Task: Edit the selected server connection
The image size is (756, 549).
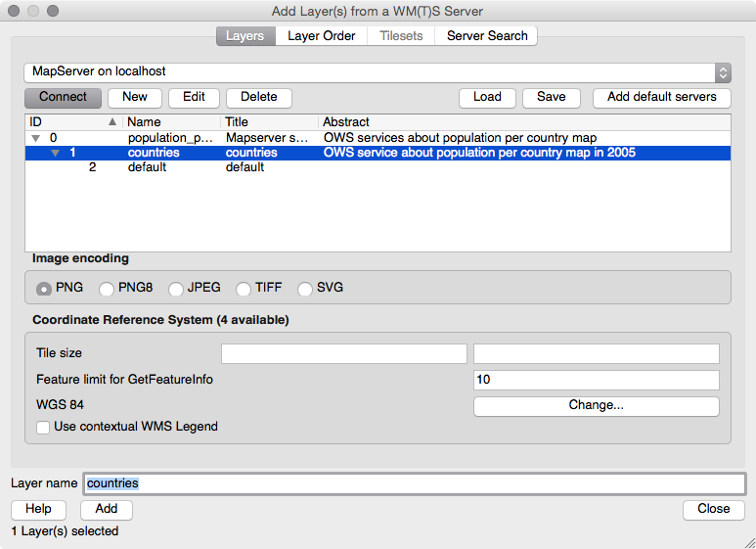Action: [194, 97]
